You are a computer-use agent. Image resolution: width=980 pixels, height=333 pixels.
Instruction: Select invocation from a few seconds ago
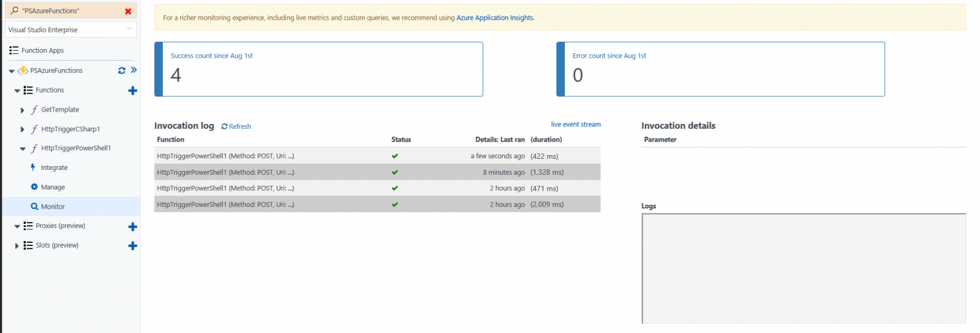[377, 156]
